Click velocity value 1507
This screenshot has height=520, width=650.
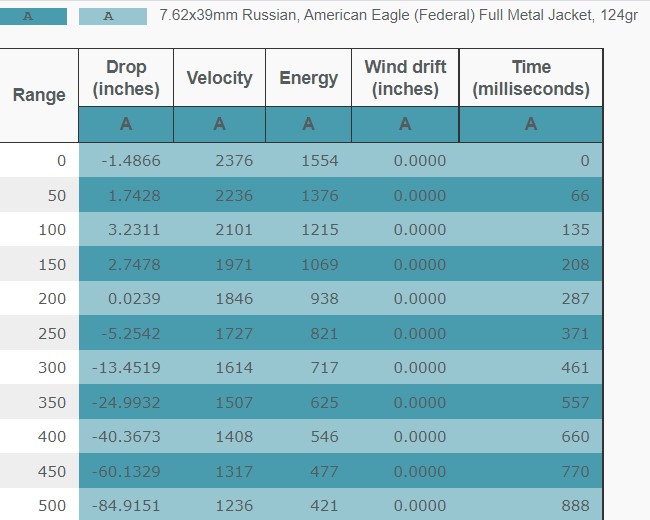pyautogui.click(x=234, y=402)
